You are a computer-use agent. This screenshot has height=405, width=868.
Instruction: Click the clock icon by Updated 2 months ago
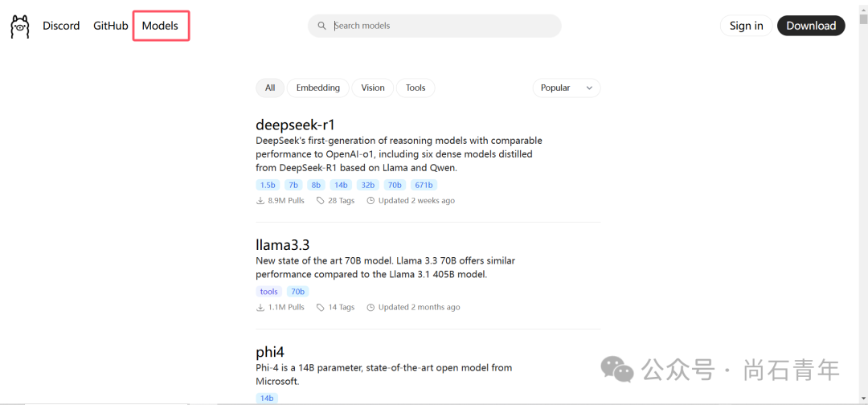(371, 307)
